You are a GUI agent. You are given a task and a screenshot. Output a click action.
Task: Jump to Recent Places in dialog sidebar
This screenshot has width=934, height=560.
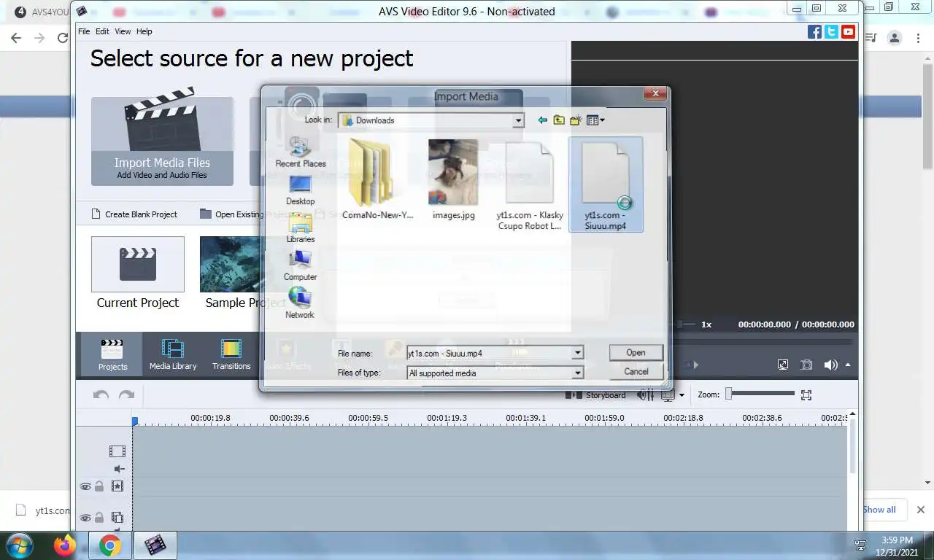(300, 152)
